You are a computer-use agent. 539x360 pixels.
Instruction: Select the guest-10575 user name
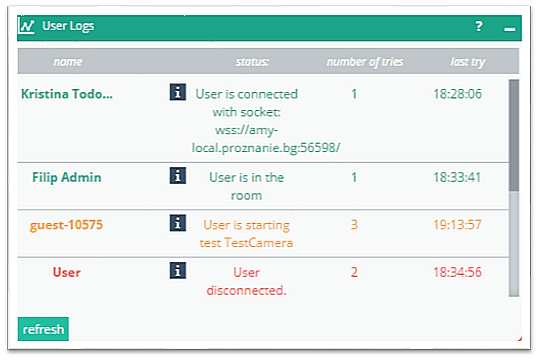click(x=66, y=225)
